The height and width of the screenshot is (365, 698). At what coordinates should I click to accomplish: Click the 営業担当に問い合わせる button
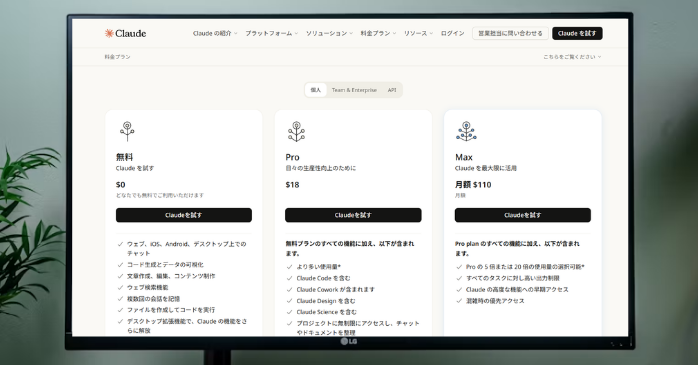510,33
